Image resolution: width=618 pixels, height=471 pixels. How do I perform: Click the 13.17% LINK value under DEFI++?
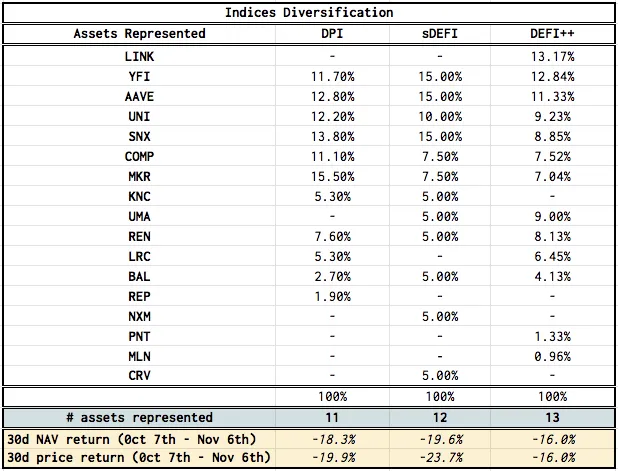click(552, 57)
